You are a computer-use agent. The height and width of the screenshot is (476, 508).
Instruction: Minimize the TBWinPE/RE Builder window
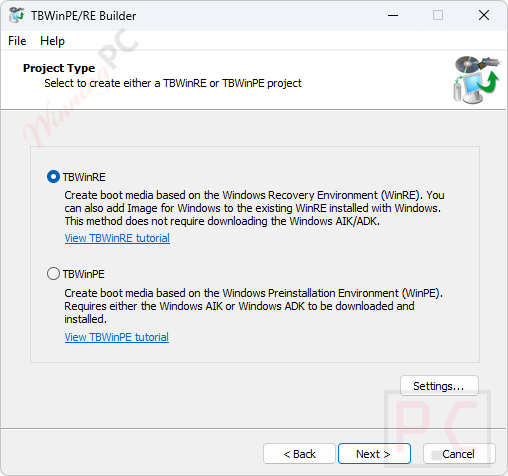[393, 15]
